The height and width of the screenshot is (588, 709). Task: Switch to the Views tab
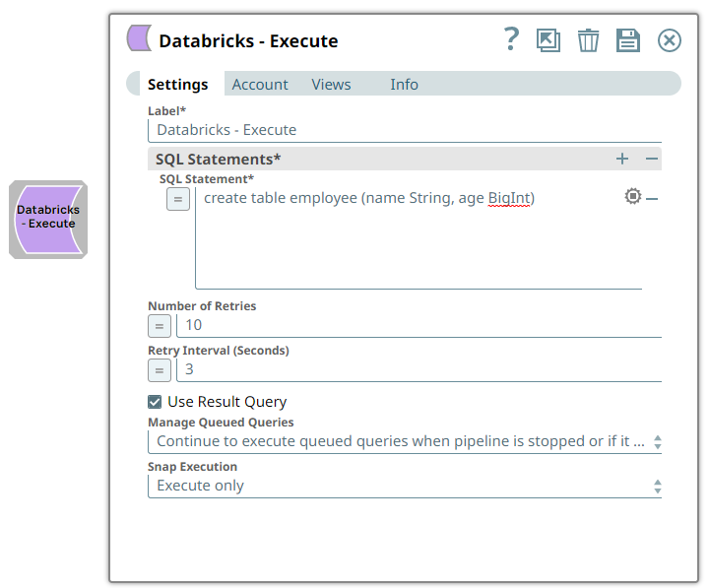click(331, 85)
